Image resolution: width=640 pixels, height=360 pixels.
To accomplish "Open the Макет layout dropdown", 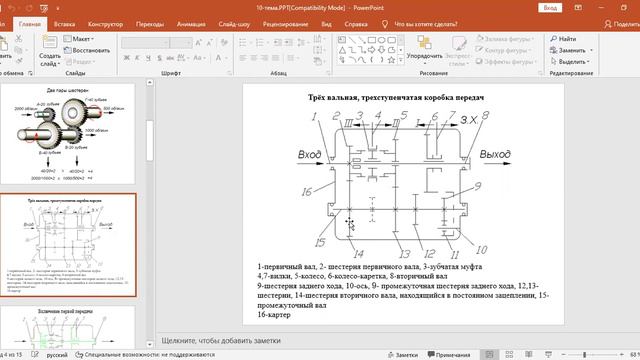I will tap(79, 39).
